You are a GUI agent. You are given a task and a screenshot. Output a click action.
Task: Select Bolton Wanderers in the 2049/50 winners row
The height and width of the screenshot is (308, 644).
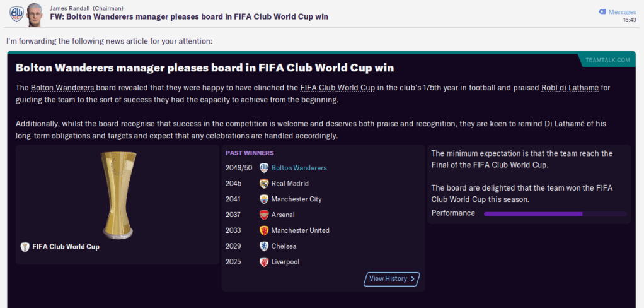click(299, 168)
